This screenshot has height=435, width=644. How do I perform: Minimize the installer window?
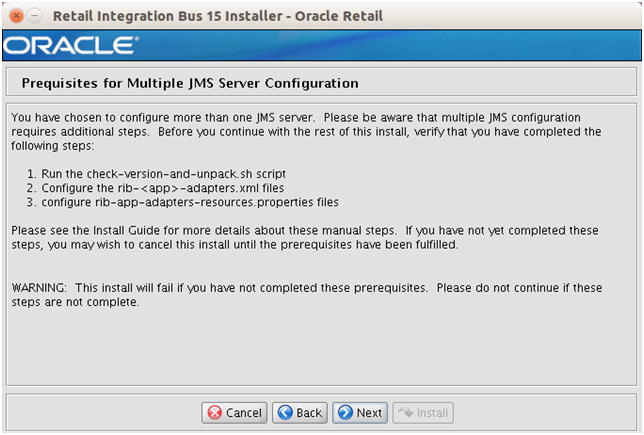35,16
